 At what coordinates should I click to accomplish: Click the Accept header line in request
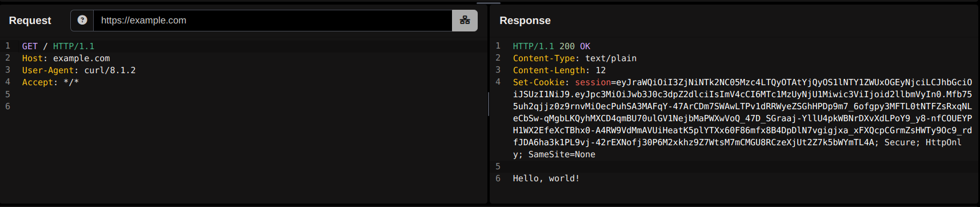pos(50,82)
